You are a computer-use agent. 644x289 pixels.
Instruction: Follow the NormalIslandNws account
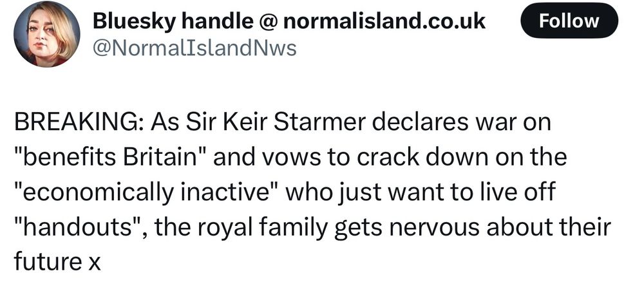[569, 21]
